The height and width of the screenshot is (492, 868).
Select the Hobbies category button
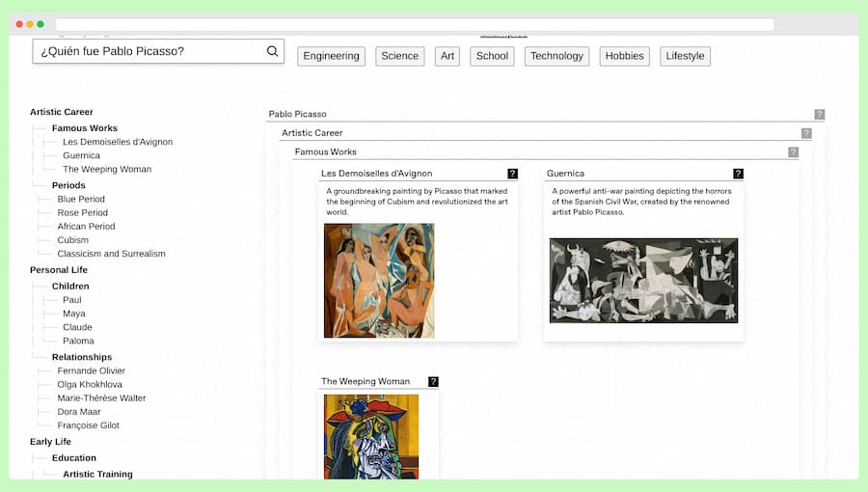pos(624,56)
